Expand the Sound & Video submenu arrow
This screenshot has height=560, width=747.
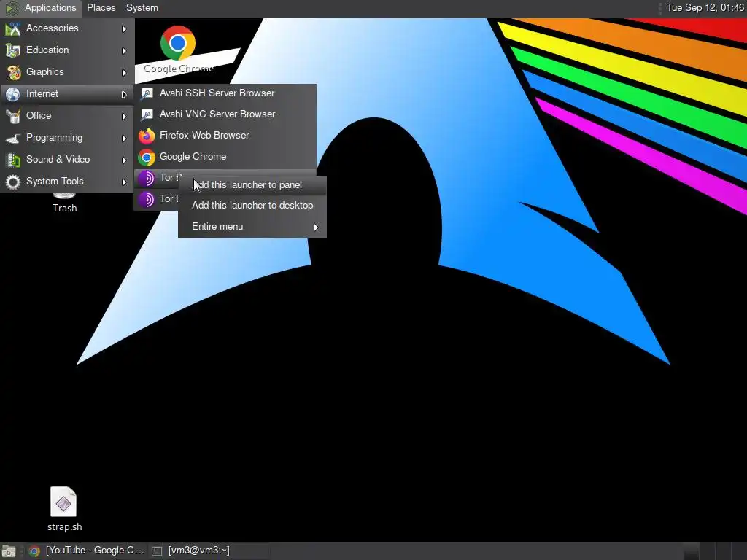[124, 160]
